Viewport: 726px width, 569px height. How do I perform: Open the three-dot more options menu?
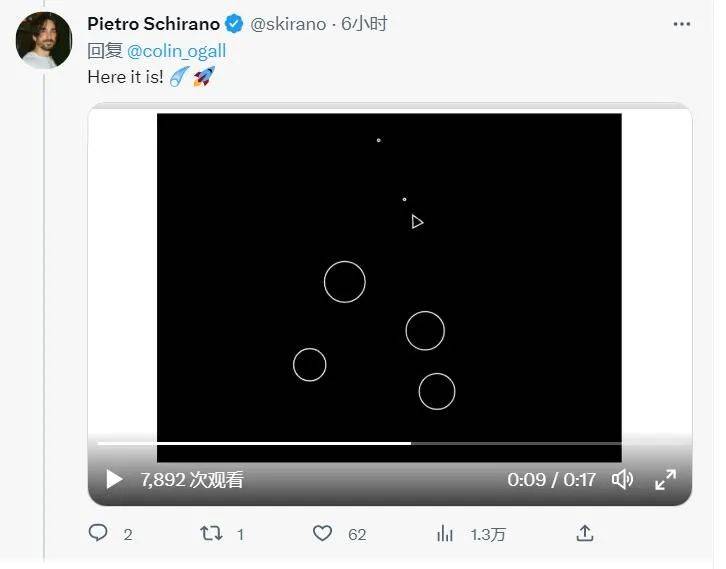tap(682, 24)
